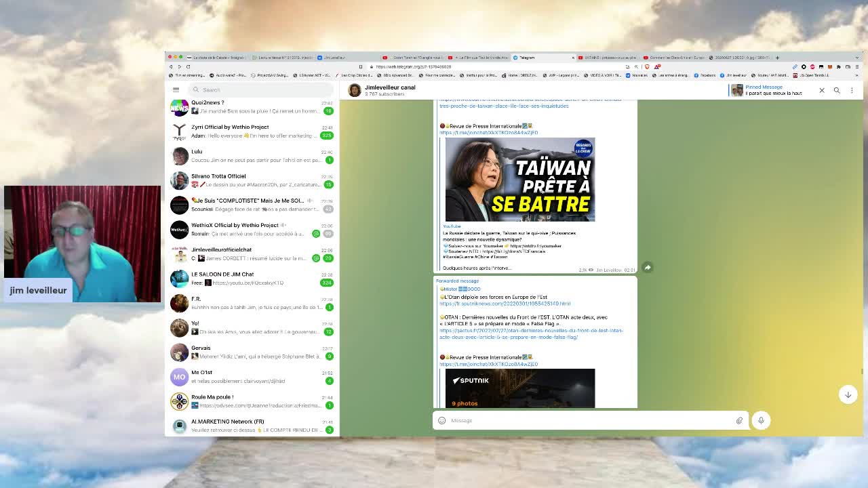
Task: Open the Lulu conversation
Action: coord(252,156)
